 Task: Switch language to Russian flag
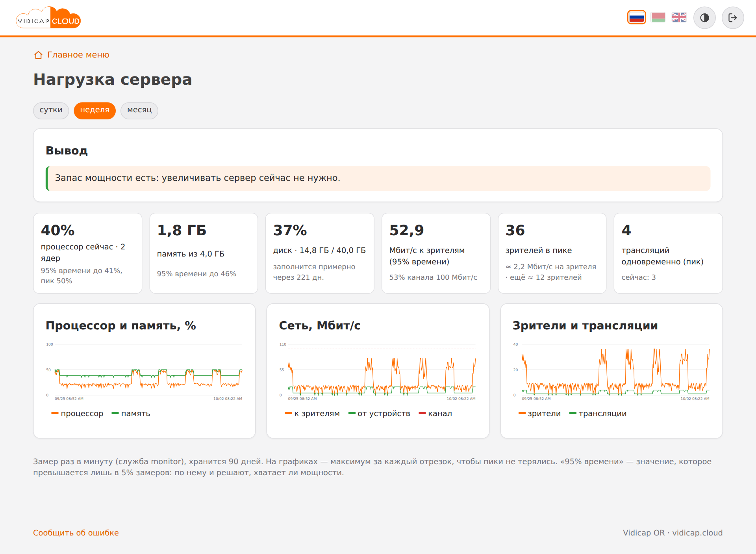[x=636, y=17]
